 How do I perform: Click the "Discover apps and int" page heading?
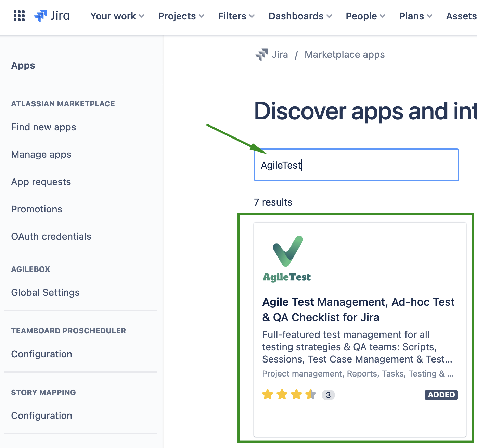point(365,111)
